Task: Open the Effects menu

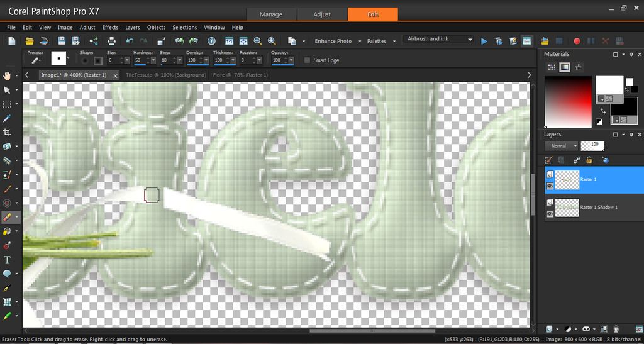Action: tap(110, 28)
